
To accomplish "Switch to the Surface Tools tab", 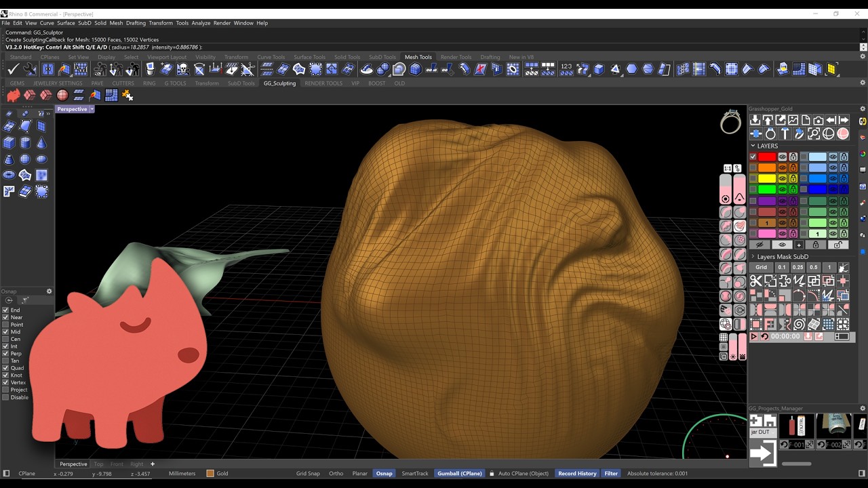I will [x=309, y=57].
